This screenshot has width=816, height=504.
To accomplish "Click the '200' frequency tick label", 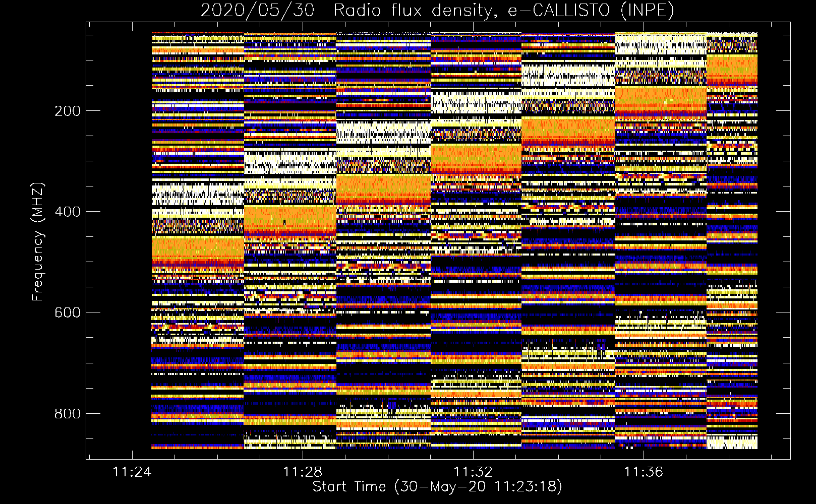I will point(68,111).
